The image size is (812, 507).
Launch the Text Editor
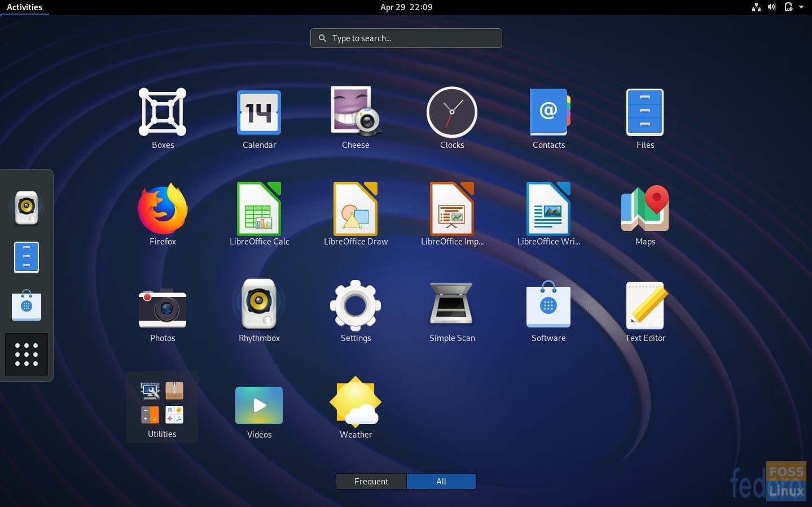coord(646,305)
